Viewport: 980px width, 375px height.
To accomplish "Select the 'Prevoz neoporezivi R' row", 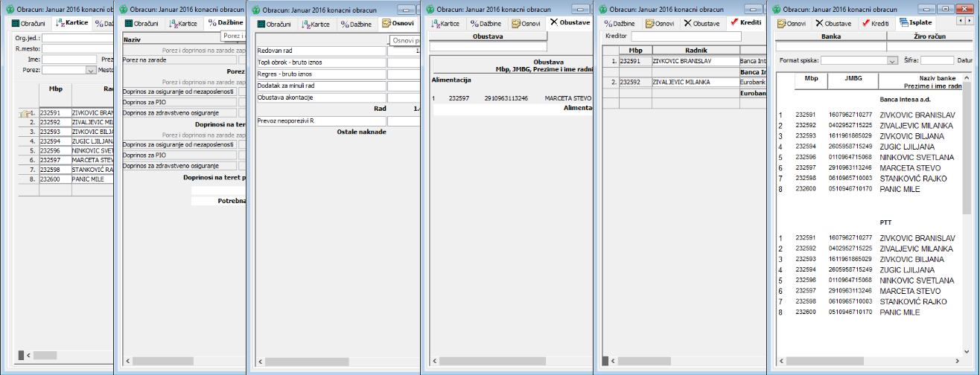I will tap(321, 121).
